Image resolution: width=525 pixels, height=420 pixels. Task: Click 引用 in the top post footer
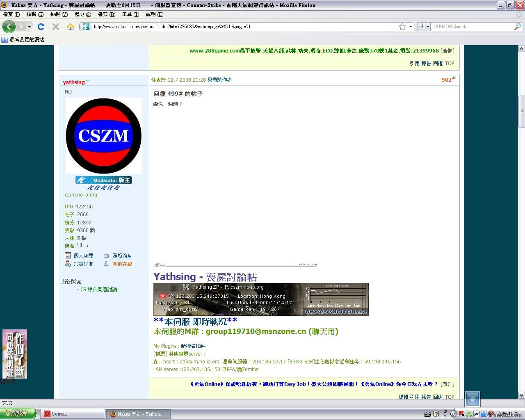414,64
